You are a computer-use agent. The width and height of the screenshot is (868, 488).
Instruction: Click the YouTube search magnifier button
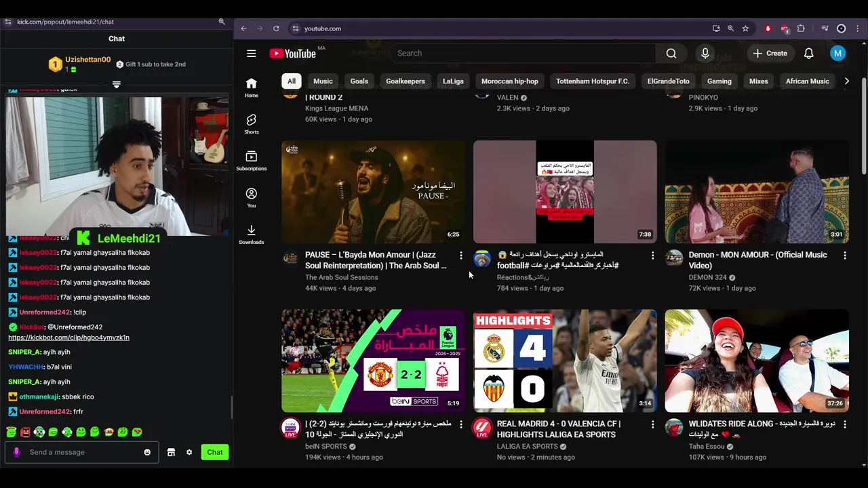pos(671,54)
